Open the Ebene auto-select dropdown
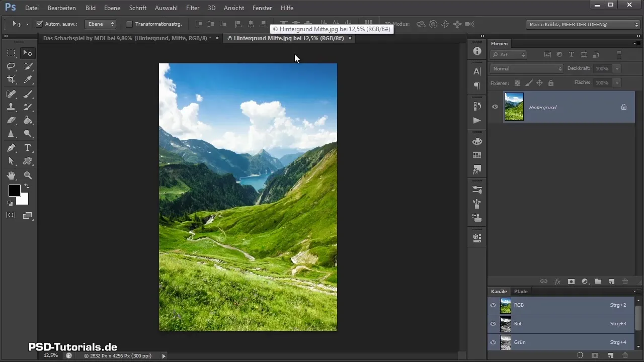Image resolution: width=644 pixels, height=362 pixels. click(x=101, y=24)
